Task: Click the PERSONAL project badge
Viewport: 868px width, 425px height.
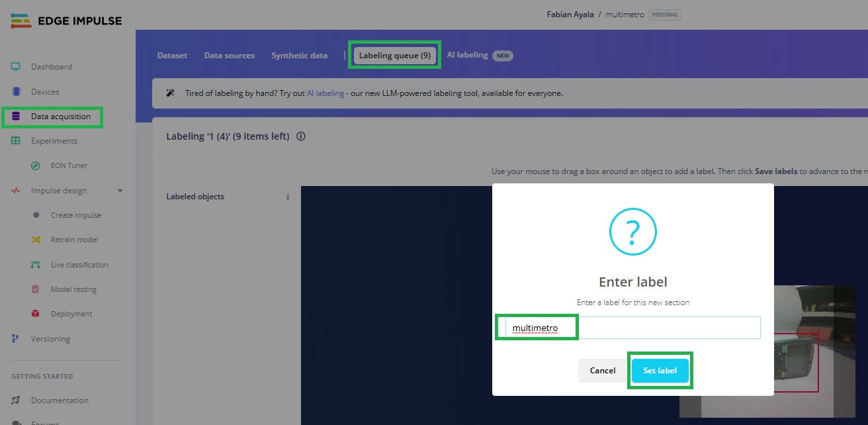Action: (x=665, y=15)
